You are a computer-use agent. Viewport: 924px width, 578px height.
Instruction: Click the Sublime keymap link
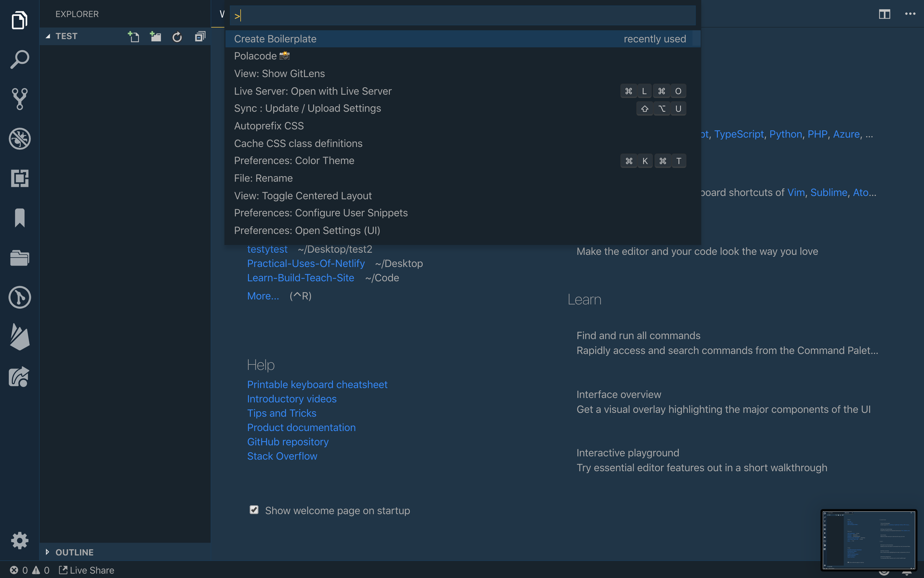point(829,192)
